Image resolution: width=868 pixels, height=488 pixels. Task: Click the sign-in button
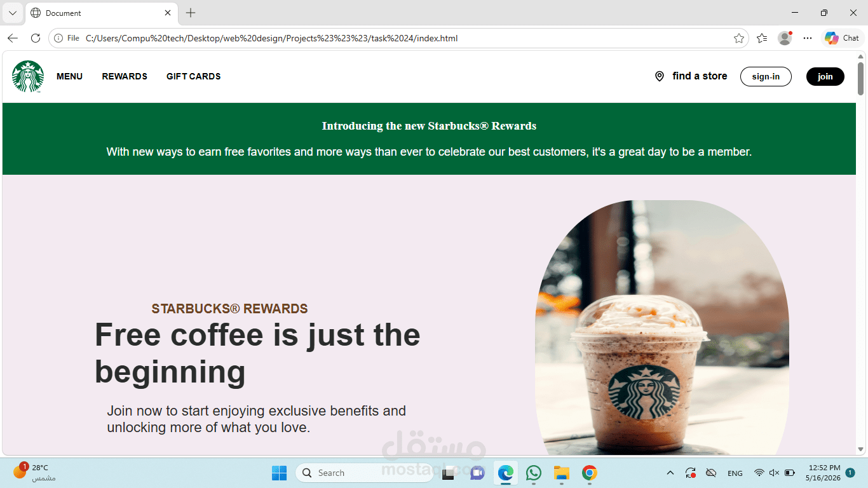(766, 76)
